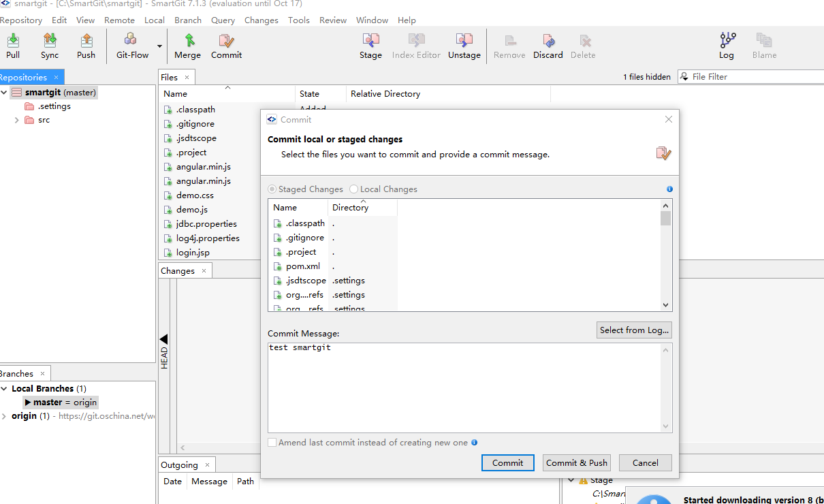
Task: Click the Commit button in dialog
Action: 508,462
